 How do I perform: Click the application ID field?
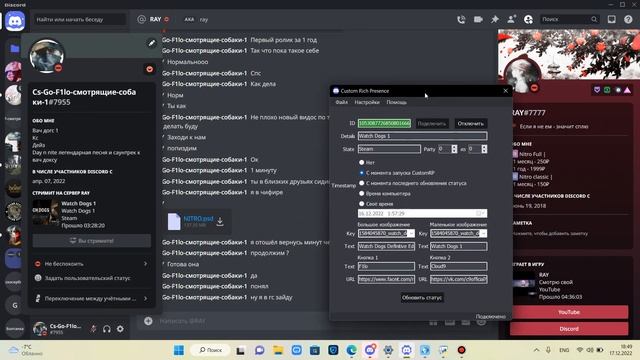tap(384, 123)
